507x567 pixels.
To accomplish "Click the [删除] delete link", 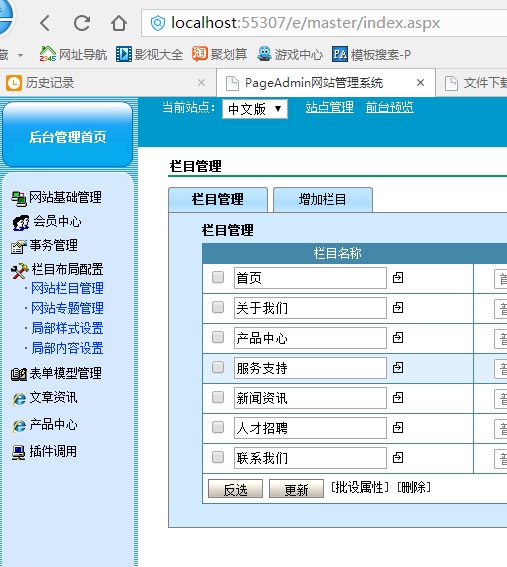I will (414, 487).
